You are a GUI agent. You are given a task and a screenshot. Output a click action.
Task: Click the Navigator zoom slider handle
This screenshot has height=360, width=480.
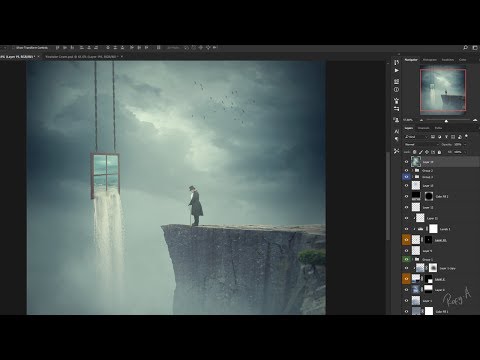pos(446,121)
